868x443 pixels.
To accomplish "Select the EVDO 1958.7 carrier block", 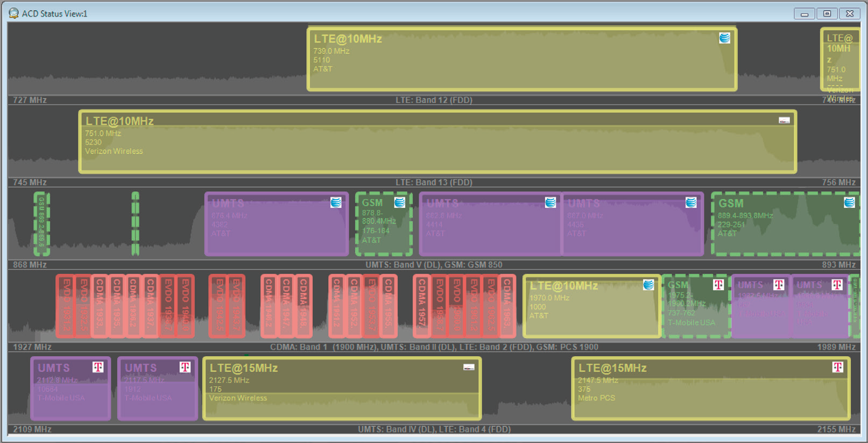I will point(440,306).
